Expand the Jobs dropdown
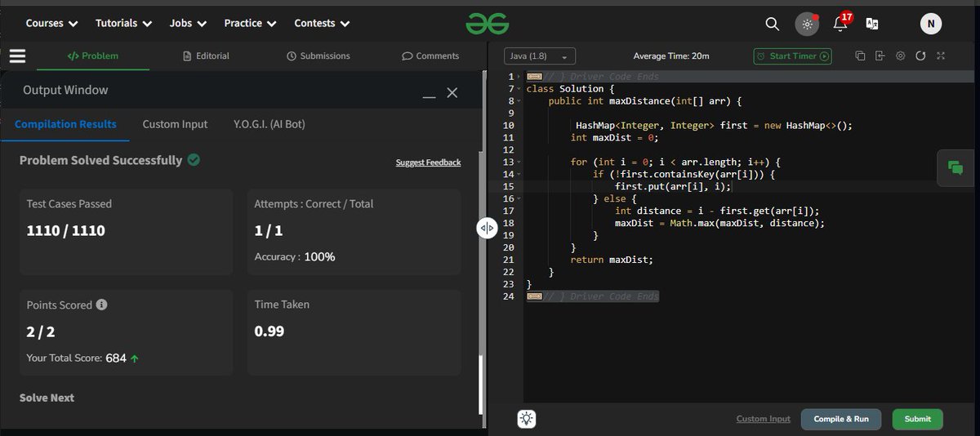This screenshot has height=436, width=980. point(188,24)
